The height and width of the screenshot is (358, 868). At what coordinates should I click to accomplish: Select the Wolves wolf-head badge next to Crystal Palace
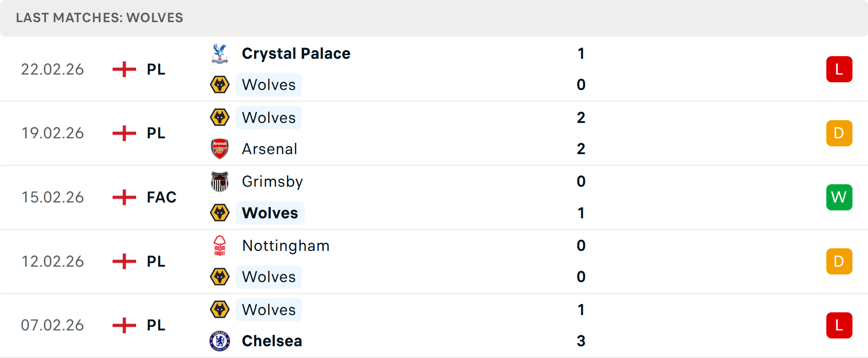point(220,85)
